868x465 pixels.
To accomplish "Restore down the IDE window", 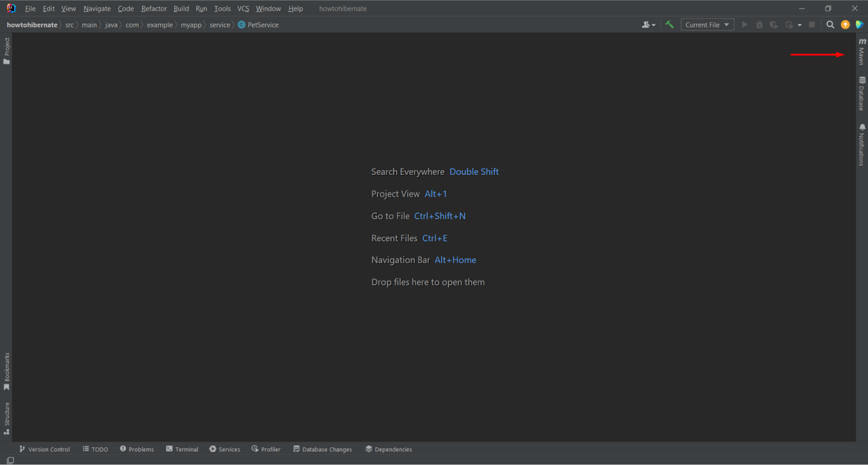I will coord(828,8).
